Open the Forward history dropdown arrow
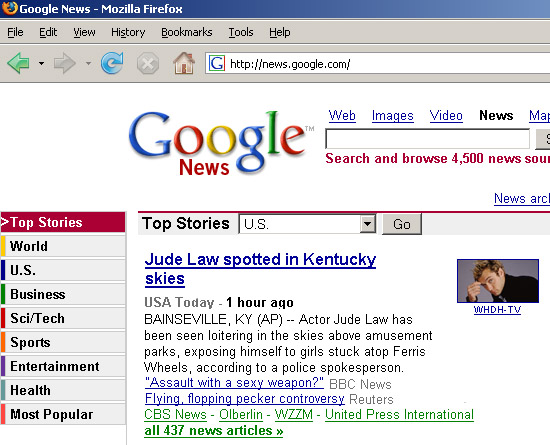 point(88,63)
